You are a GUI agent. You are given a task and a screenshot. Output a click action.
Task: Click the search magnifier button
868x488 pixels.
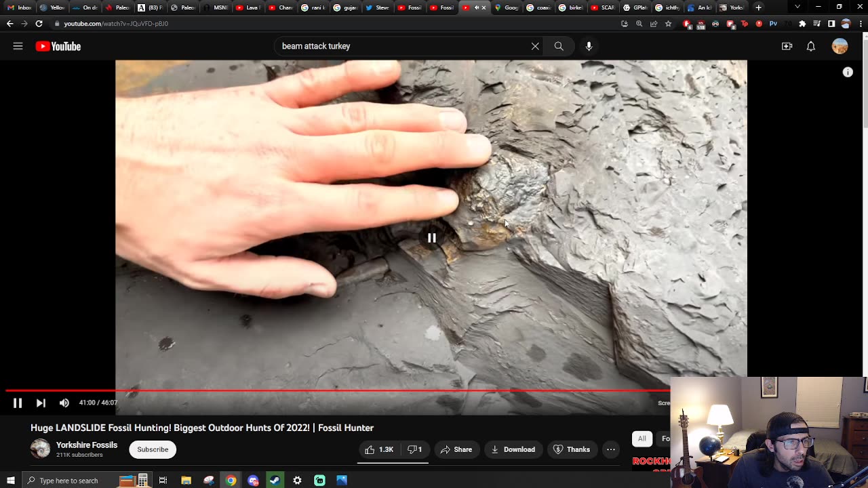point(559,46)
